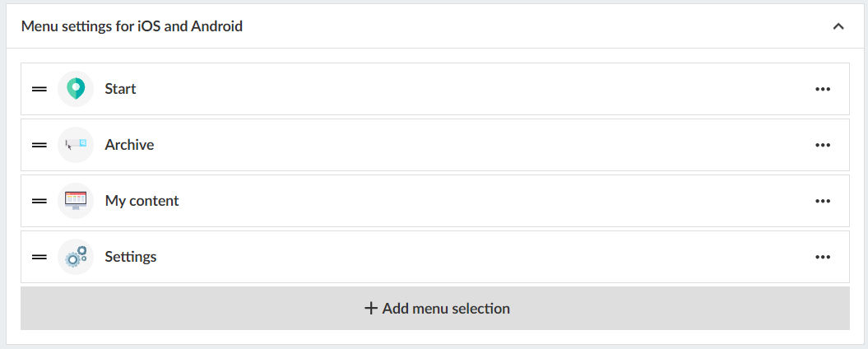
Task: Select the Start menu item label
Action: 120,89
